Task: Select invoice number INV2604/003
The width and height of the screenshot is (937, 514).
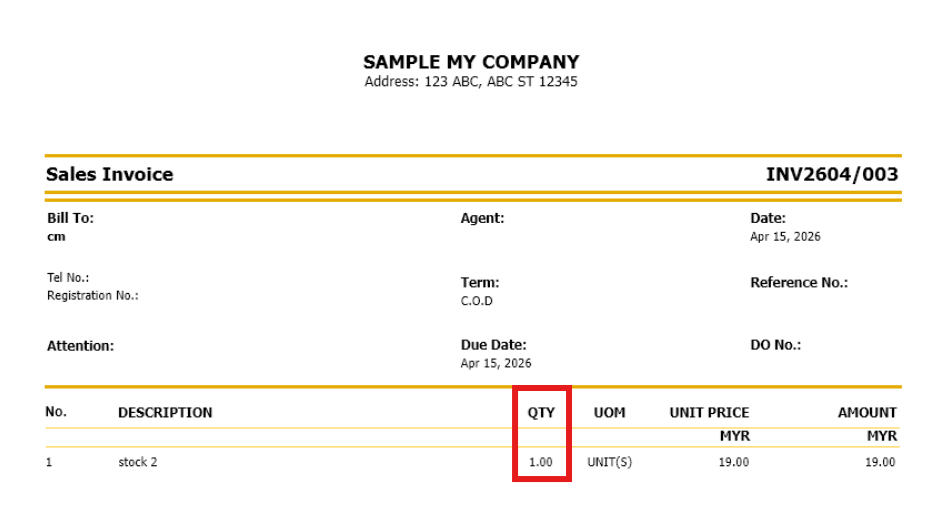Action: click(832, 174)
